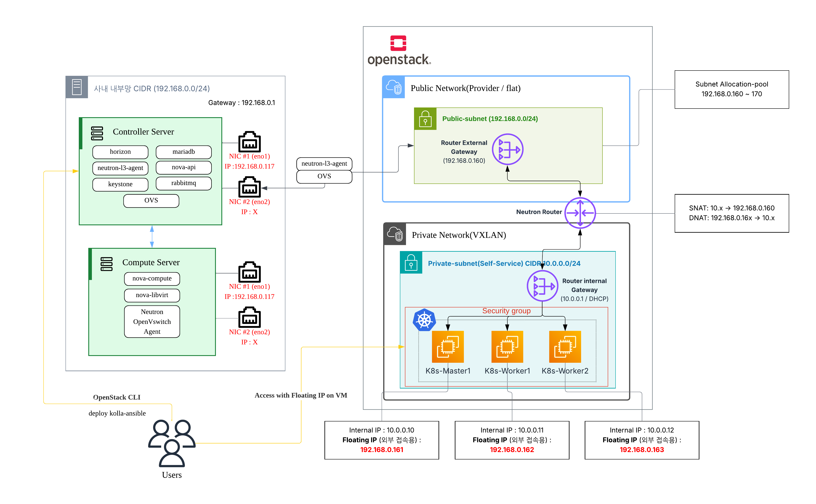Click the 192.168.0.162 floating IP box
Viewport: 816px width, 504px height.
pos(512,440)
